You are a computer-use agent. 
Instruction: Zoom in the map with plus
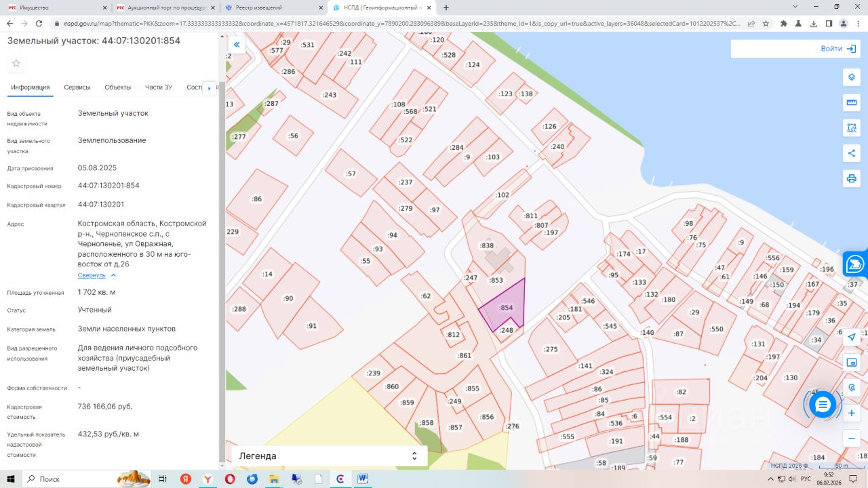point(852,413)
